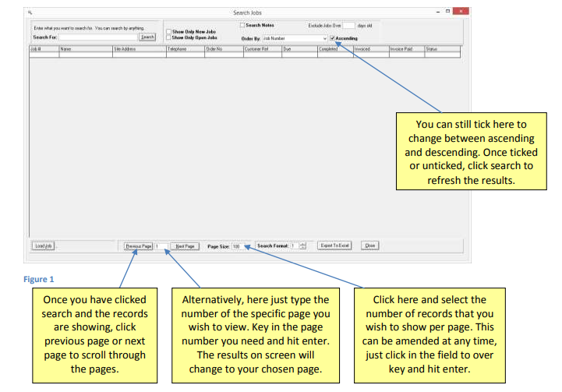Viewport: 562px width, 392px height.
Task: Open the Order By dropdown
Action: 323,37
